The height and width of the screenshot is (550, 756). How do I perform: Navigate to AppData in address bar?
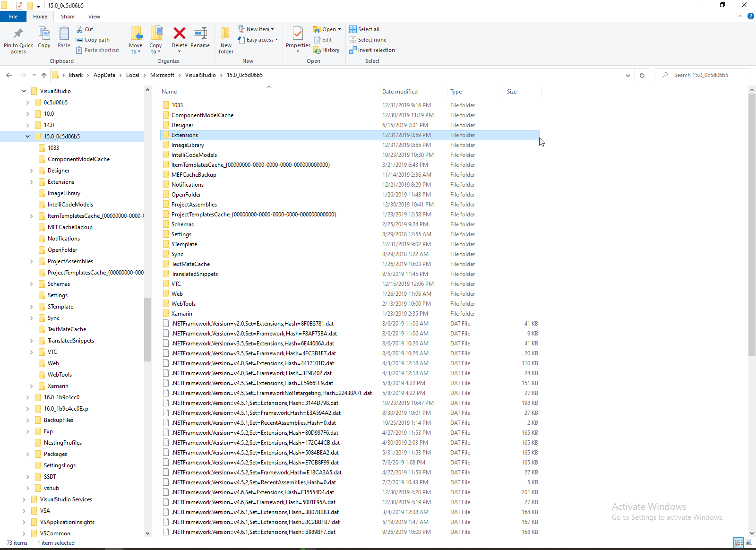pos(104,75)
